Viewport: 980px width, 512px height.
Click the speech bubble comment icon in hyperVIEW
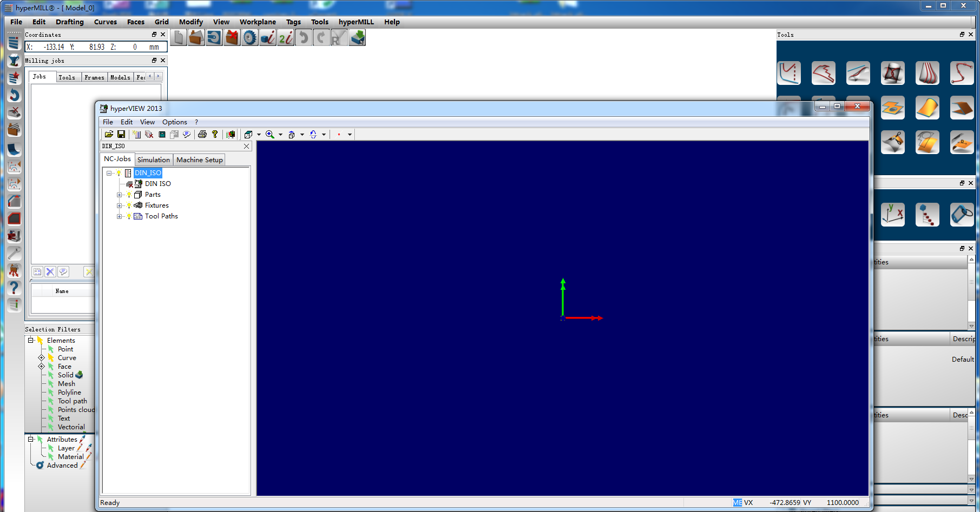187,134
